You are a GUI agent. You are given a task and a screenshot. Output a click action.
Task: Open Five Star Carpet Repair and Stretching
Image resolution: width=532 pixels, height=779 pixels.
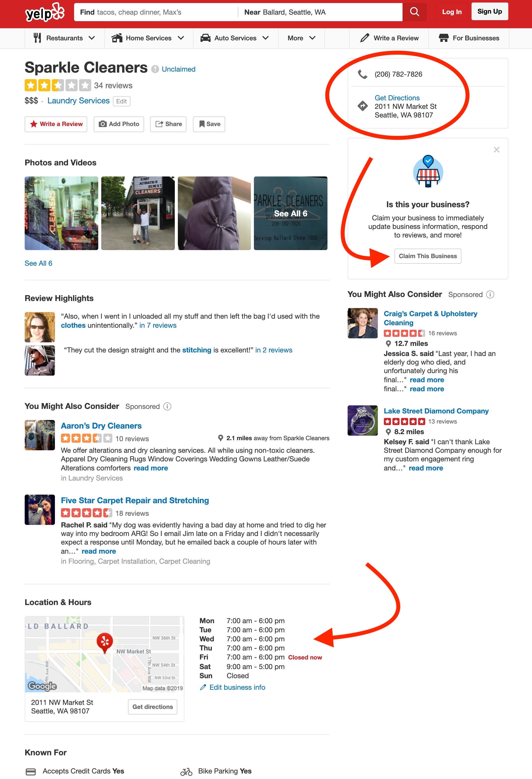click(x=135, y=500)
